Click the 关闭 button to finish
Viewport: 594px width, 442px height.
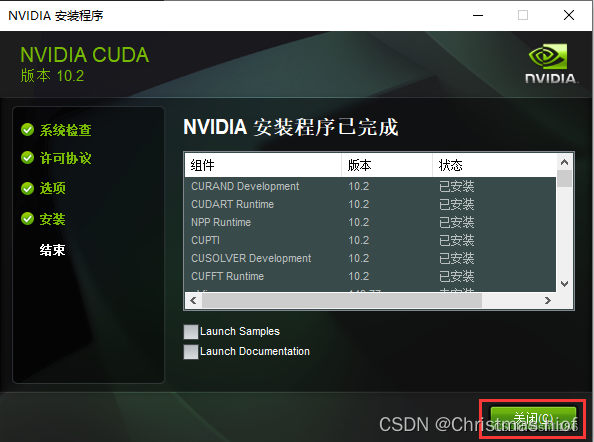(x=533, y=419)
